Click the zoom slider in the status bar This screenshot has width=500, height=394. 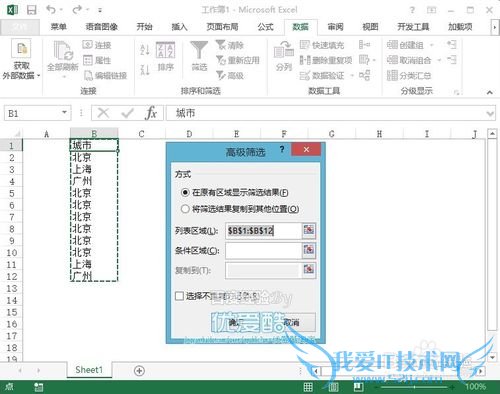pos(414,387)
